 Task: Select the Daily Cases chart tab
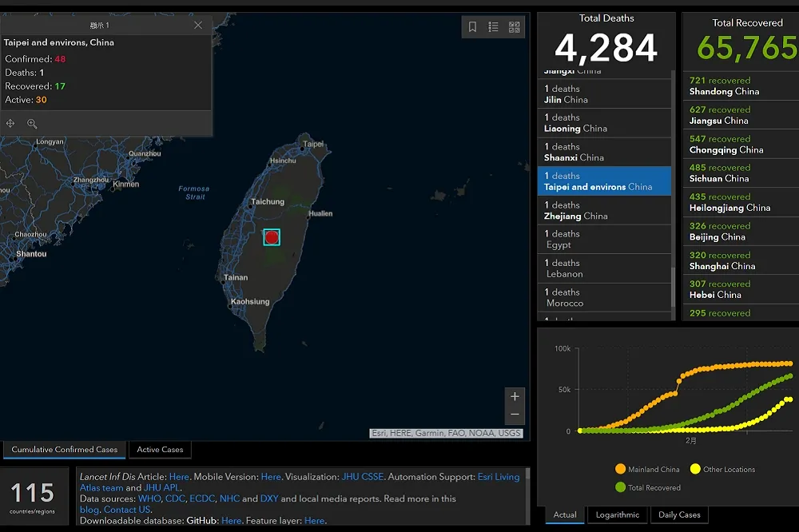[679, 514]
